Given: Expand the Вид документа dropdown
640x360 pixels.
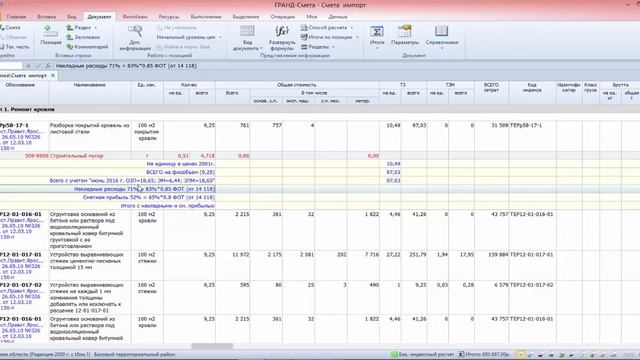Looking at the screenshot, I should tap(261, 49).
